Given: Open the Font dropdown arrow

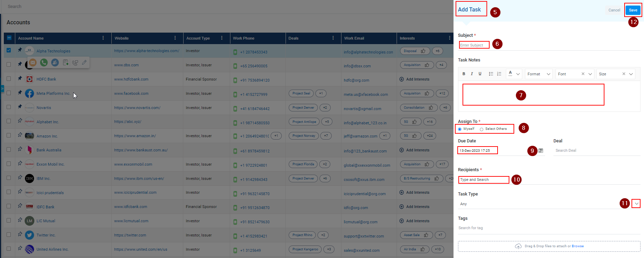Looking at the screenshot, I should pos(590,74).
